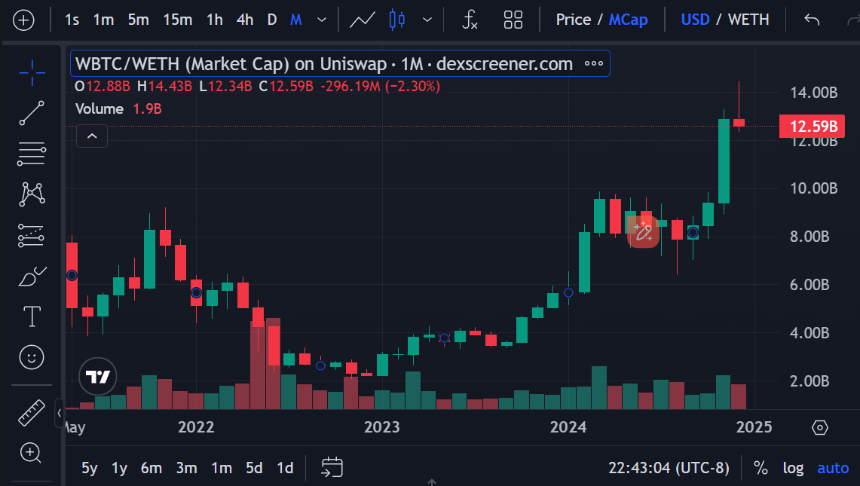Click the 12.59B current price label
This screenshot has width=860, height=486.
[x=812, y=126]
